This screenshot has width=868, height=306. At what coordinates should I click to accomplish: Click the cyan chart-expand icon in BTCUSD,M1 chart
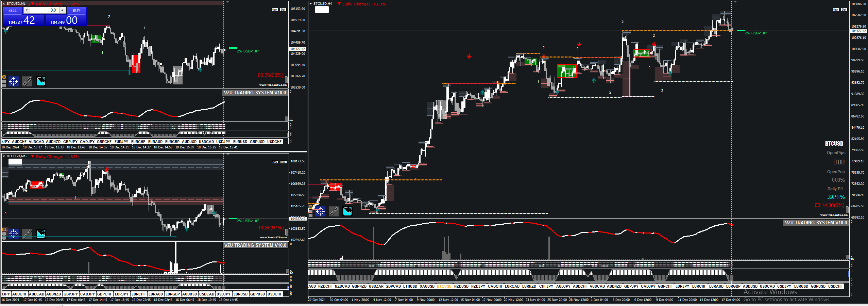click(41, 81)
